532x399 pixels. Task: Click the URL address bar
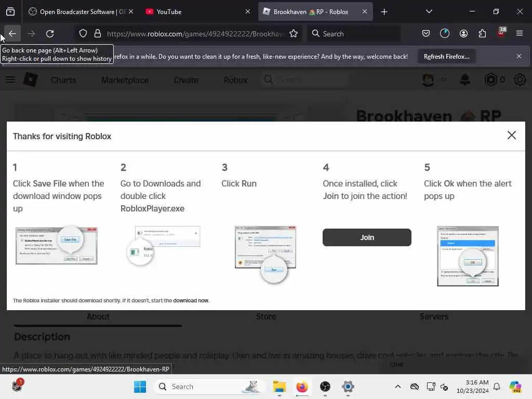[x=194, y=34]
